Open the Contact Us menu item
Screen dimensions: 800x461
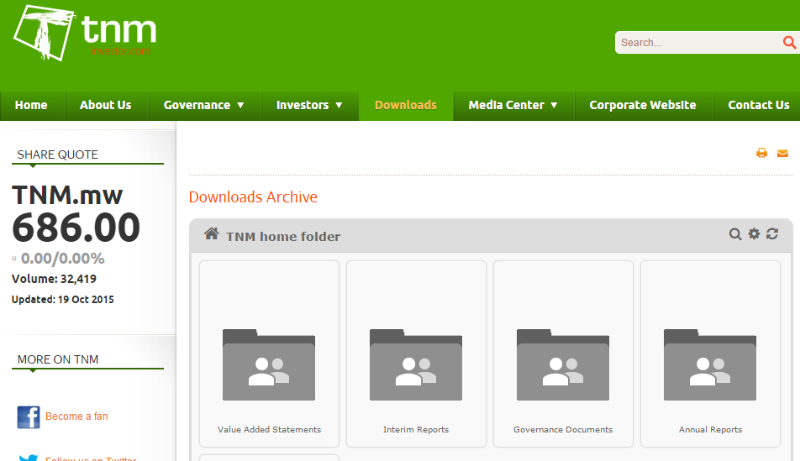click(758, 105)
